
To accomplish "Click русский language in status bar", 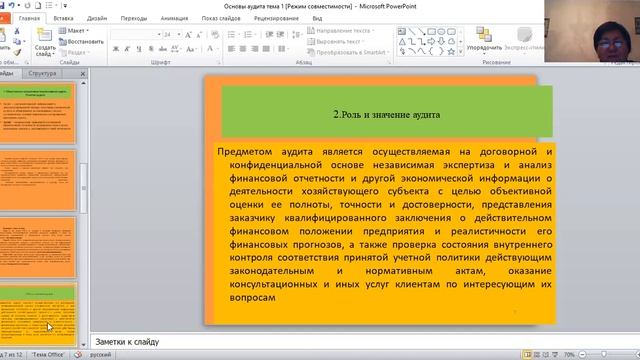I will point(100,355).
